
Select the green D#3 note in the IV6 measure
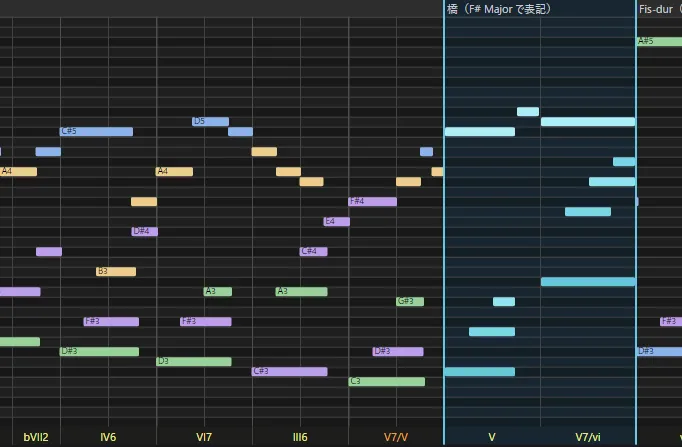(x=99, y=351)
